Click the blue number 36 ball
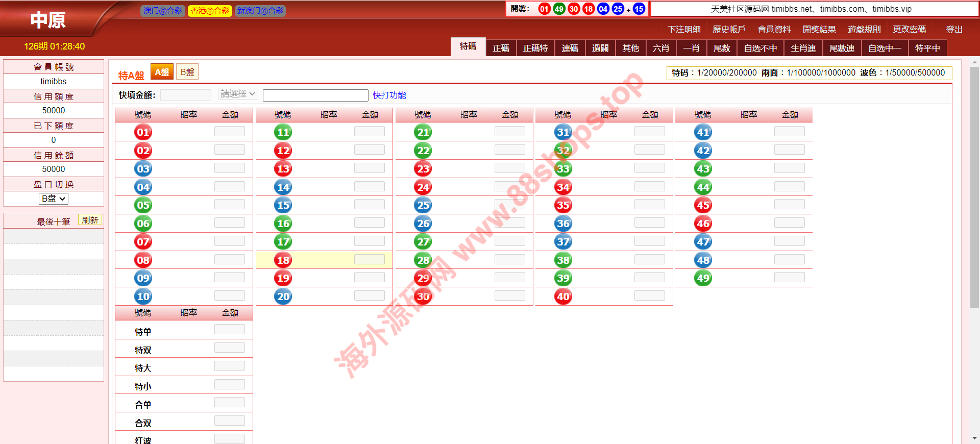The image size is (980, 444). tap(563, 224)
